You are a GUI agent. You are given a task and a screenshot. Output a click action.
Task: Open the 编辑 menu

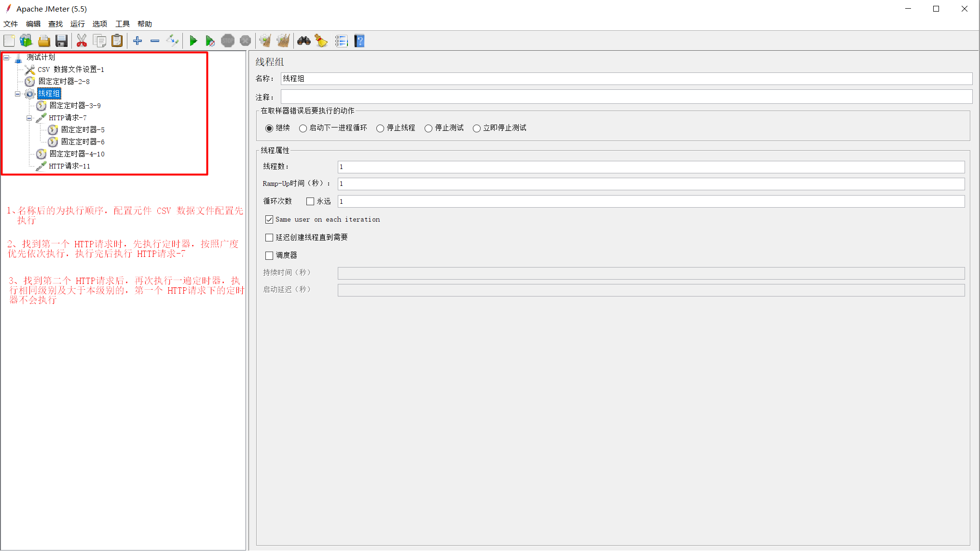tap(33, 24)
